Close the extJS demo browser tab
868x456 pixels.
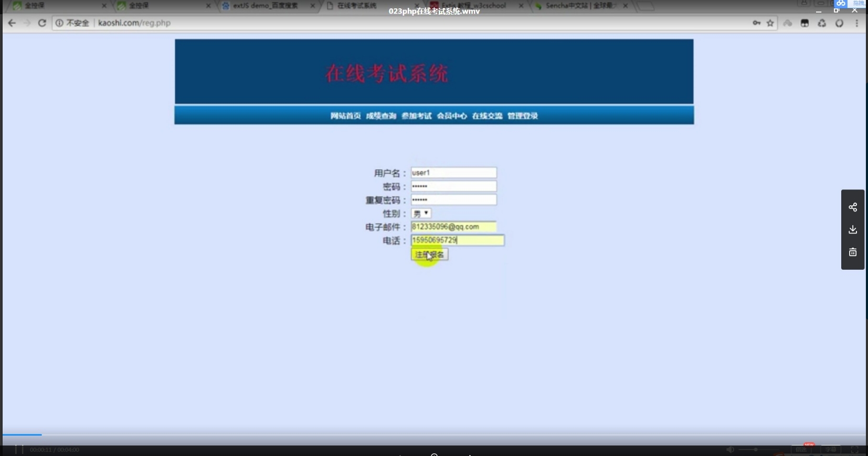click(313, 6)
